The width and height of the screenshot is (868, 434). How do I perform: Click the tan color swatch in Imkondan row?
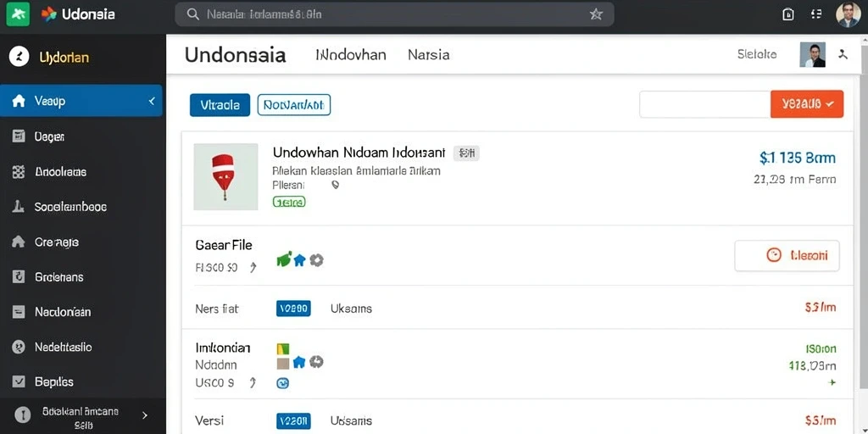pyautogui.click(x=283, y=363)
